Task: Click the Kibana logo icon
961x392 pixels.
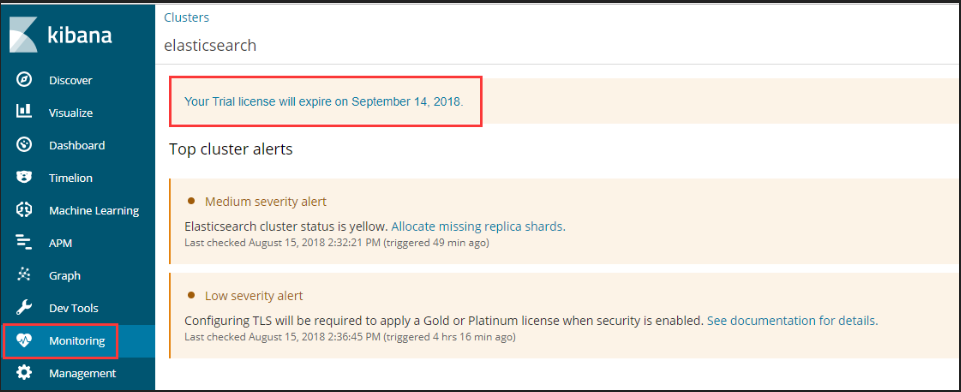Action: [x=23, y=35]
